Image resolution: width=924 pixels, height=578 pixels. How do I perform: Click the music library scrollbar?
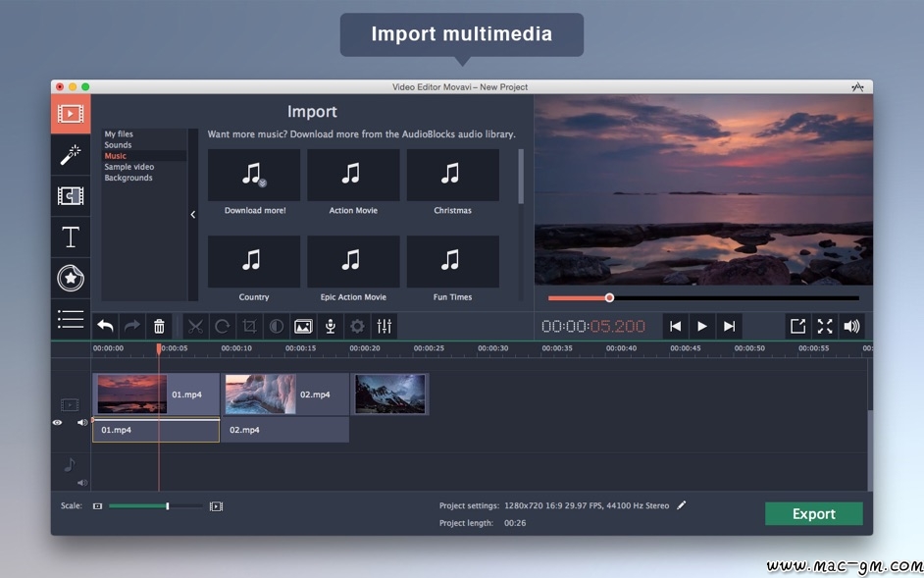(521, 177)
